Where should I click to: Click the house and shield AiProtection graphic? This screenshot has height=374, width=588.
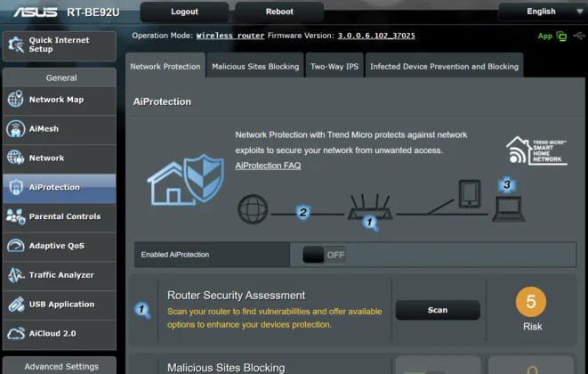pos(186,180)
